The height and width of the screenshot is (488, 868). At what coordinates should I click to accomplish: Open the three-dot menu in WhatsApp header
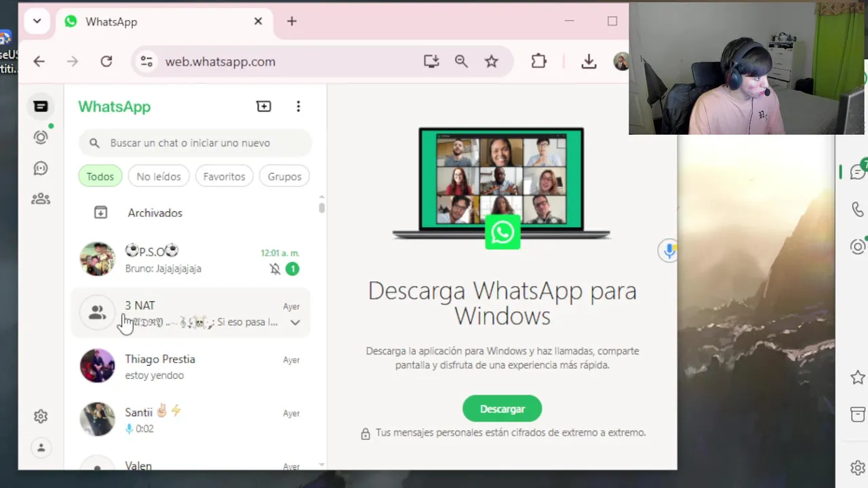298,106
